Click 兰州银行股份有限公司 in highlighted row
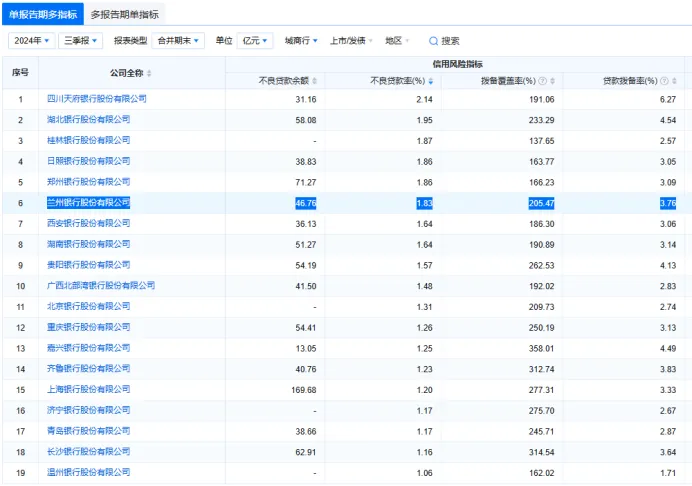The height and width of the screenshot is (486, 692). pos(88,203)
